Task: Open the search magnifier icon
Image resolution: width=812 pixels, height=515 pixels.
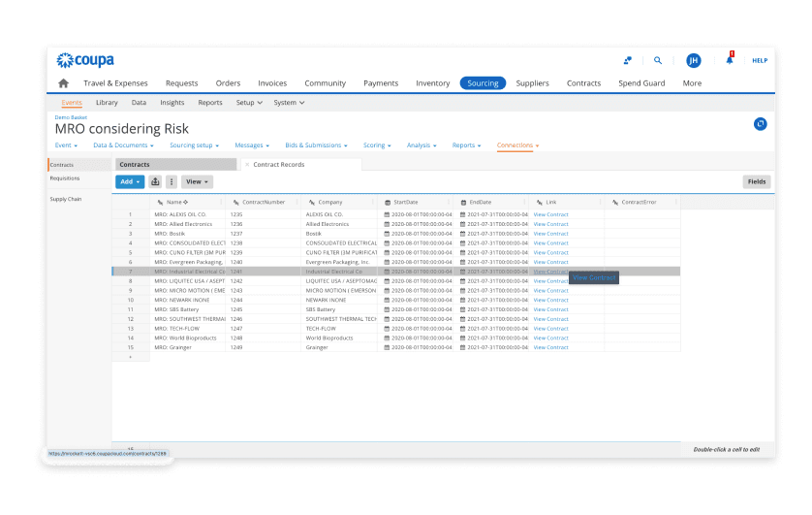Action: (658, 60)
